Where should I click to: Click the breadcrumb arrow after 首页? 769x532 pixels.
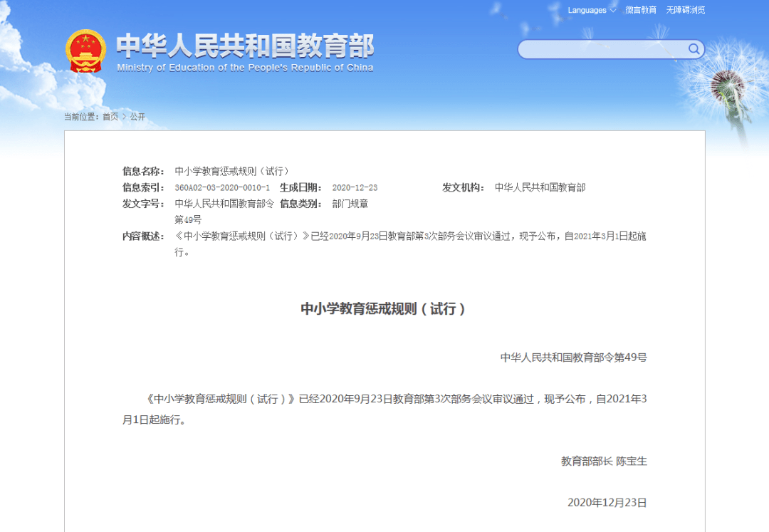tap(124, 117)
